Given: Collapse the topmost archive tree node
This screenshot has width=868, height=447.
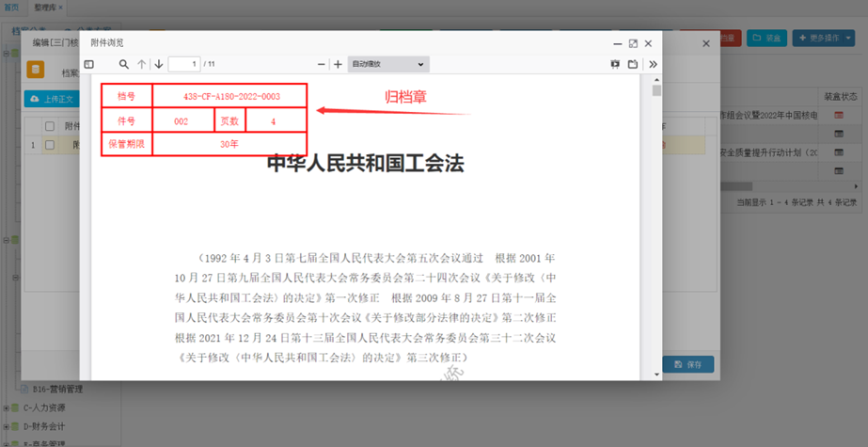Looking at the screenshot, I should (x=6, y=54).
